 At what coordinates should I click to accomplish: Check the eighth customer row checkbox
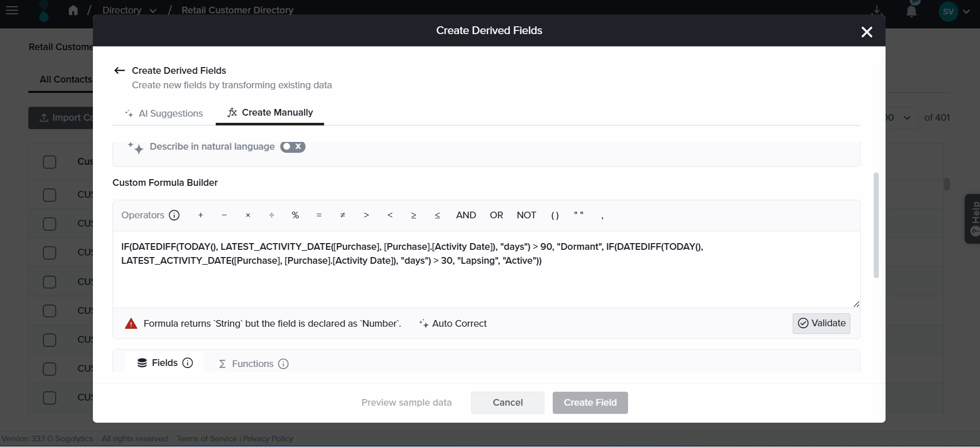point(50,398)
